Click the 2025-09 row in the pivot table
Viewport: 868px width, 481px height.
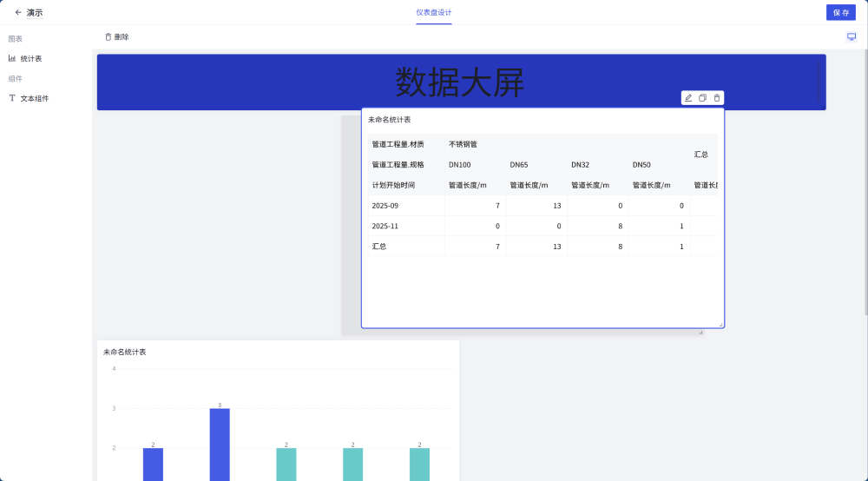point(386,205)
